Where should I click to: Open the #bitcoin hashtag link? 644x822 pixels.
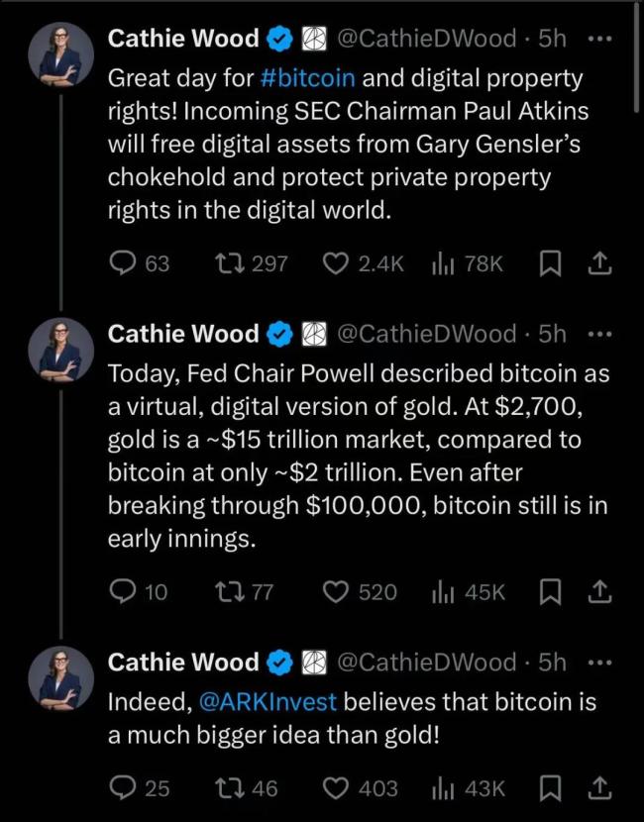pyautogui.click(x=308, y=77)
